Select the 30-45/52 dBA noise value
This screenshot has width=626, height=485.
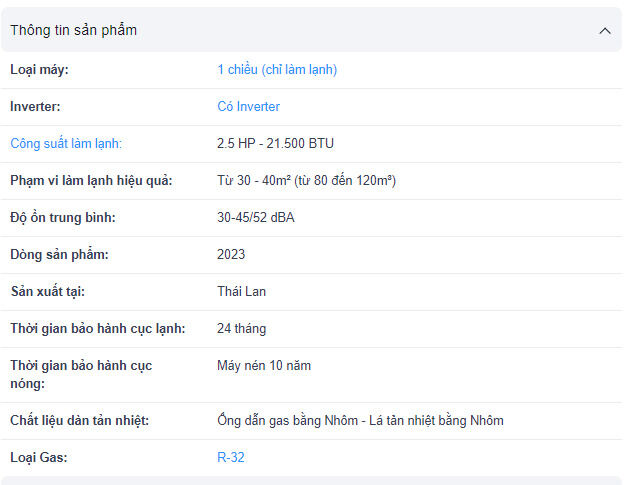pyautogui.click(x=255, y=218)
